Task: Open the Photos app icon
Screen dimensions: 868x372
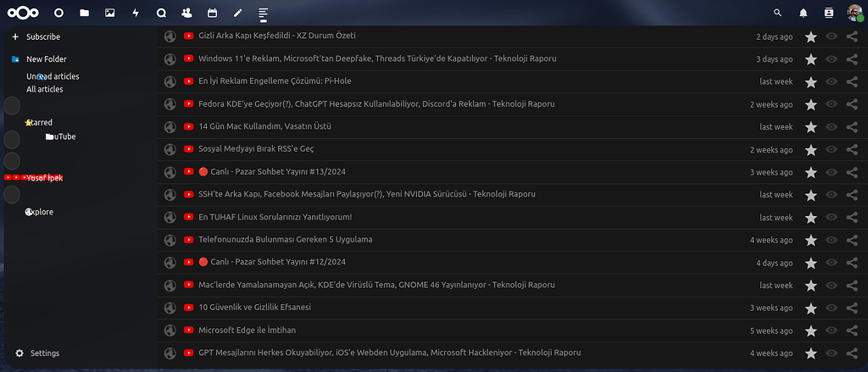Action: pos(109,13)
